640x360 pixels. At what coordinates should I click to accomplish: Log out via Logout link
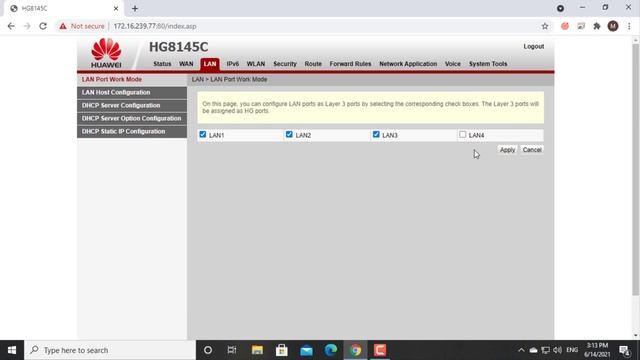point(533,47)
